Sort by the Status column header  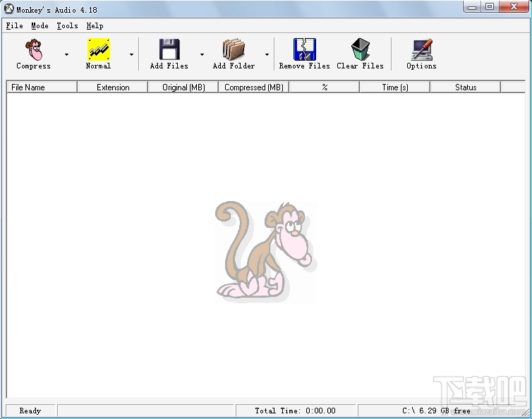tap(466, 87)
